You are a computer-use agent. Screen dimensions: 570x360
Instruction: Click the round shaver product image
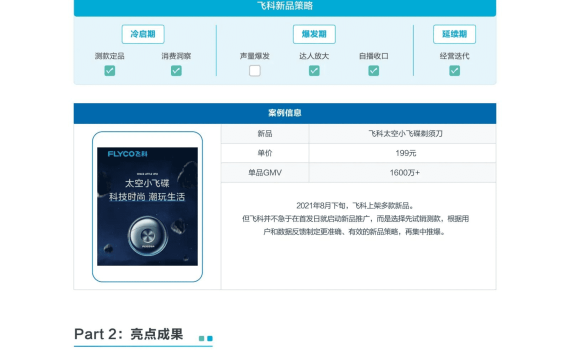click(x=148, y=236)
